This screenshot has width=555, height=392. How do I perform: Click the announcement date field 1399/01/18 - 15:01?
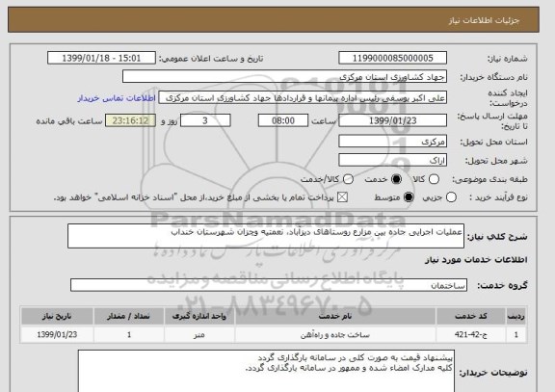tap(101, 58)
